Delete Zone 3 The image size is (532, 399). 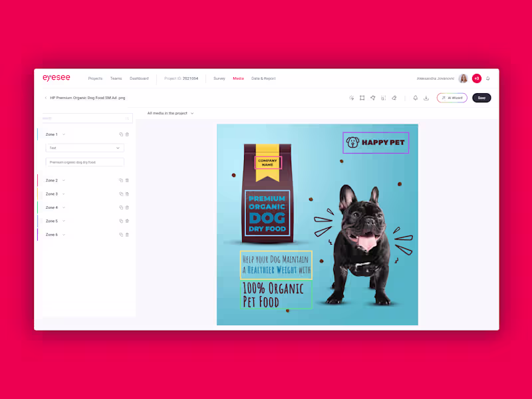pos(127,194)
